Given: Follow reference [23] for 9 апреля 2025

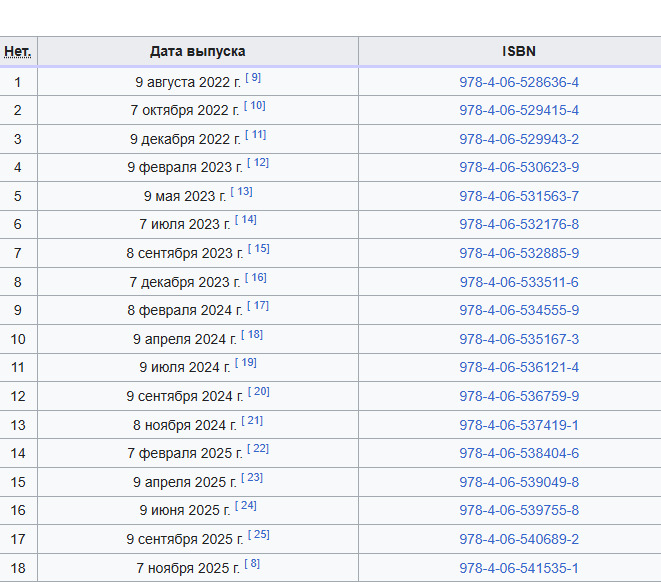Looking at the screenshot, I should (252, 477).
